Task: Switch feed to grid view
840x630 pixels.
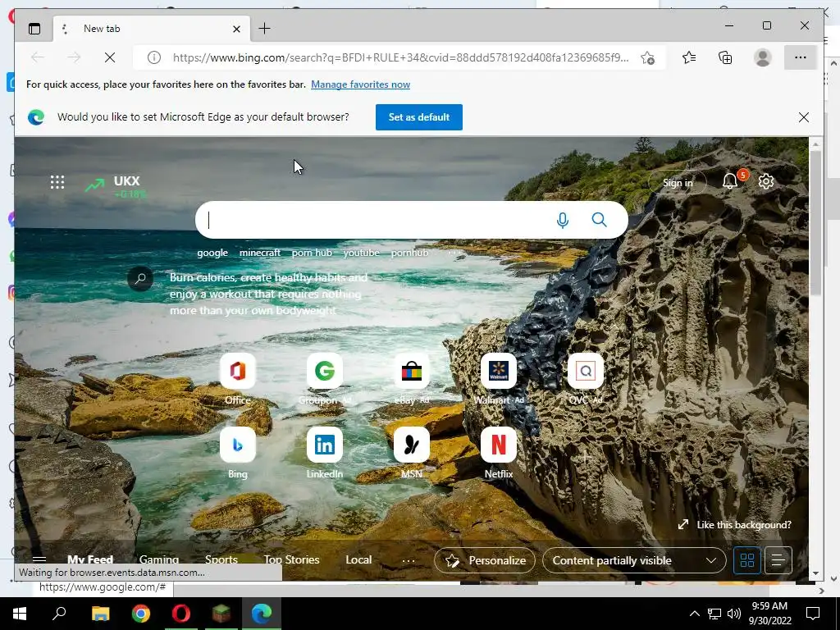Action: point(746,560)
